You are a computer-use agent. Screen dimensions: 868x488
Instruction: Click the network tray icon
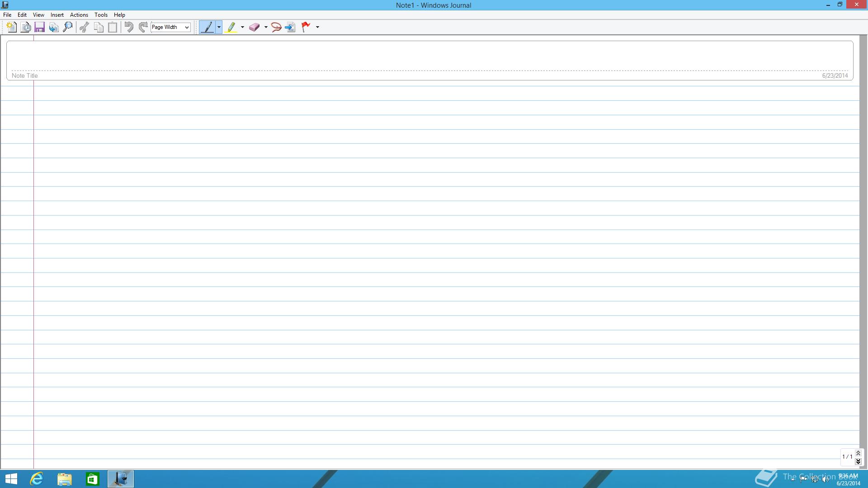[x=815, y=479]
